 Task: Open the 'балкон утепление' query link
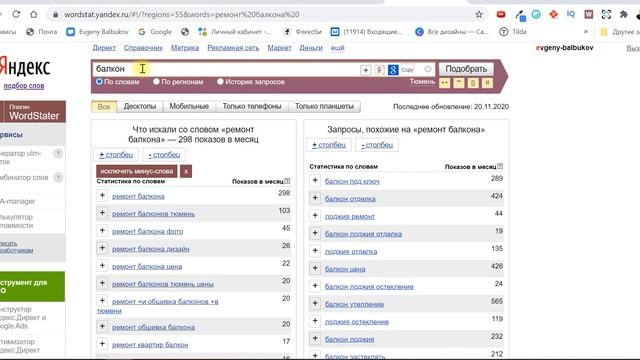tap(354, 304)
